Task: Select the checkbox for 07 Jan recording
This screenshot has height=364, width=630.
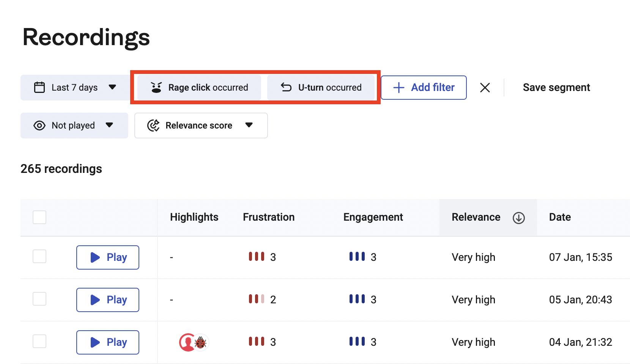Action: [x=39, y=257]
